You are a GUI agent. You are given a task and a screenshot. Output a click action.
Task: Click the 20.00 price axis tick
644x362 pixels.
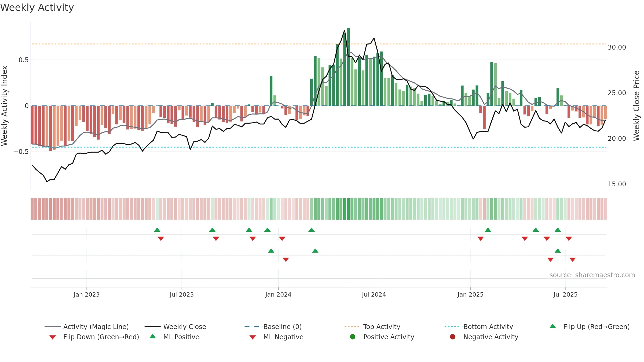point(617,138)
